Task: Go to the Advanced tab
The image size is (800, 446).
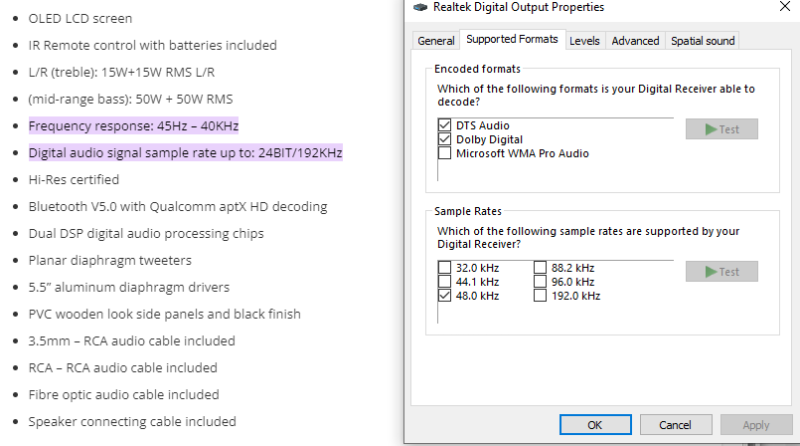Action: pos(635,41)
